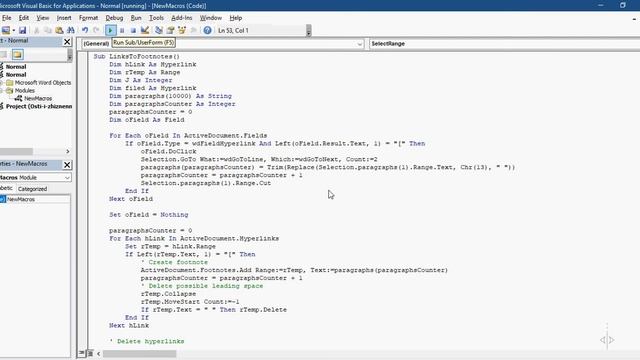Screen dimensions: 640x360
Task: Click code window horizontal scrollbar thumb
Action: click(139, 353)
